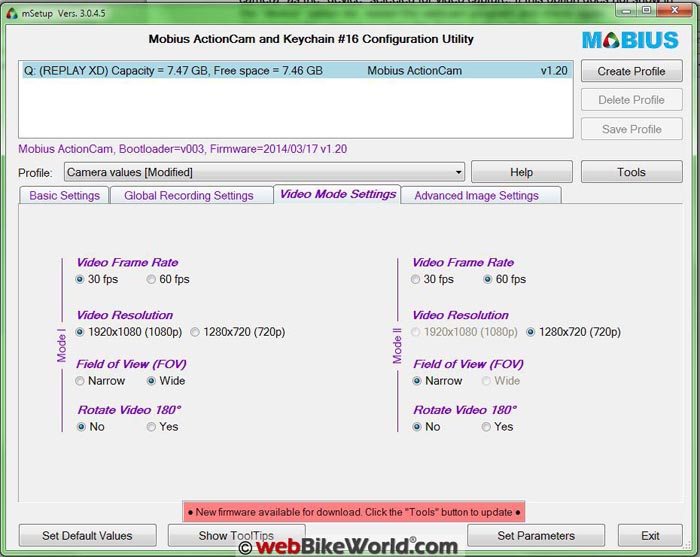Click the bootloader and firmware info text

coord(183,149)
